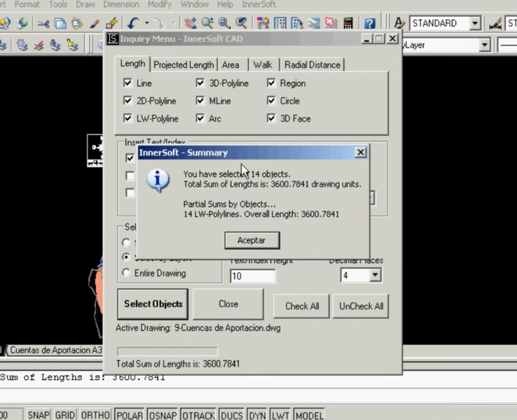Switch to the Area tab

230,64
